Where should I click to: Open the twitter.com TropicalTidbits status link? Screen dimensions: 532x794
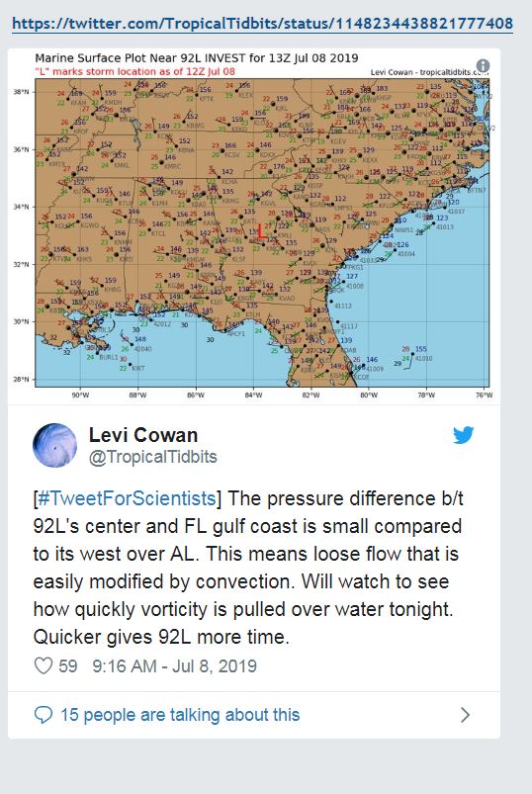click(262, 24)
